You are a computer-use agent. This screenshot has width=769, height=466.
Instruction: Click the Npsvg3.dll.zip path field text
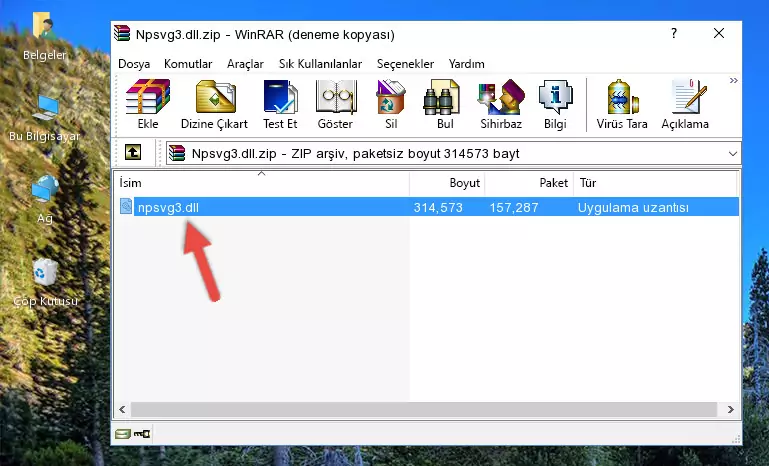(x=356, y=154)
